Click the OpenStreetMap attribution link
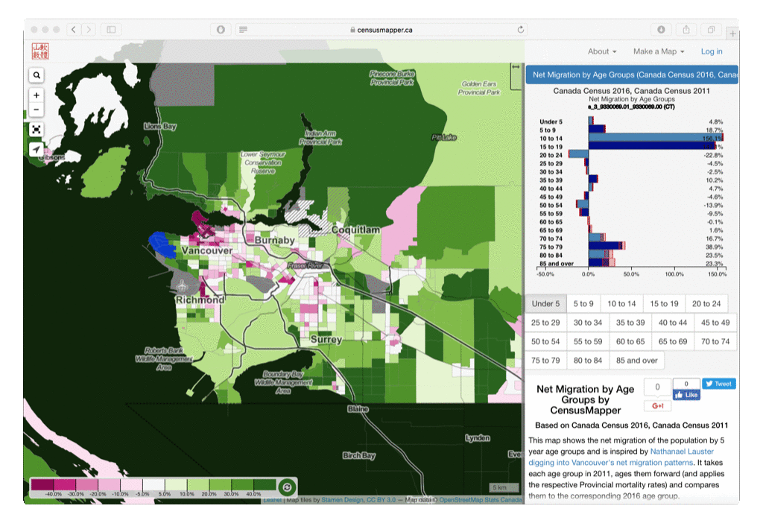Screen dimensions: 763x532 [x=461, y=500]
